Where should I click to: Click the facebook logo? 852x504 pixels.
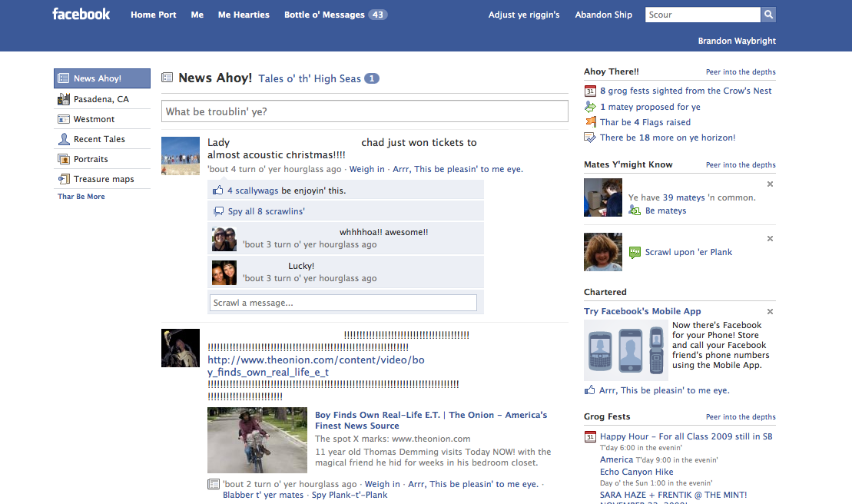point(81,14)
